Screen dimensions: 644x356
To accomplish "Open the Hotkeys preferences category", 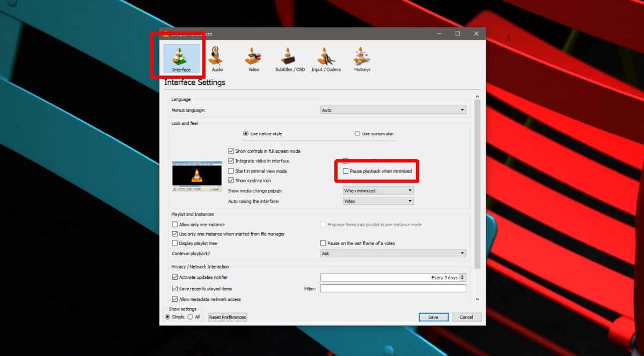I will tap(362, 59).
